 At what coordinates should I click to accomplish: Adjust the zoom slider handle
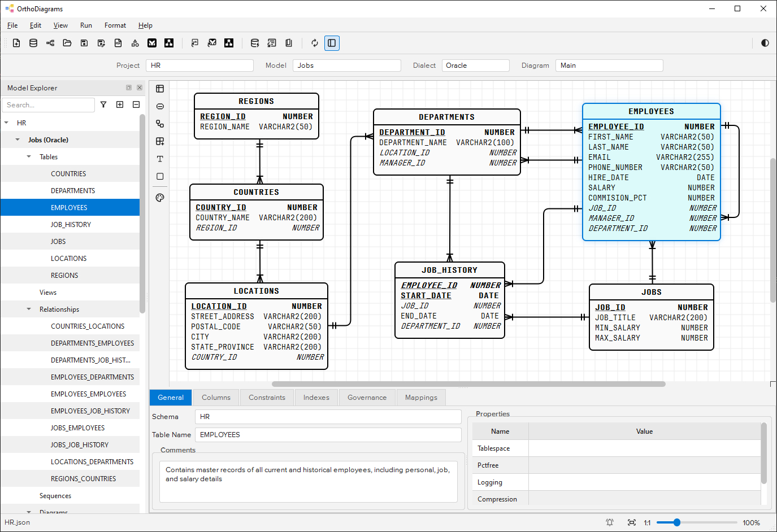677,522
